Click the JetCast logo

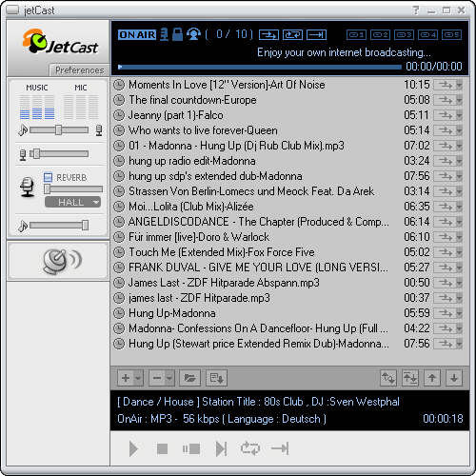(x=60, y=43)
